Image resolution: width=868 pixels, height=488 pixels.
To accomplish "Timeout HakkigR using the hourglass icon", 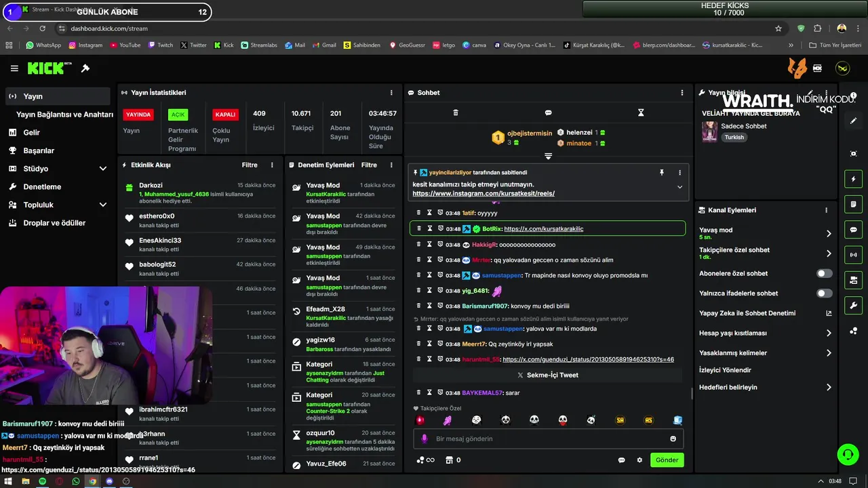I will pyautogui.click(x=429, y=245).
